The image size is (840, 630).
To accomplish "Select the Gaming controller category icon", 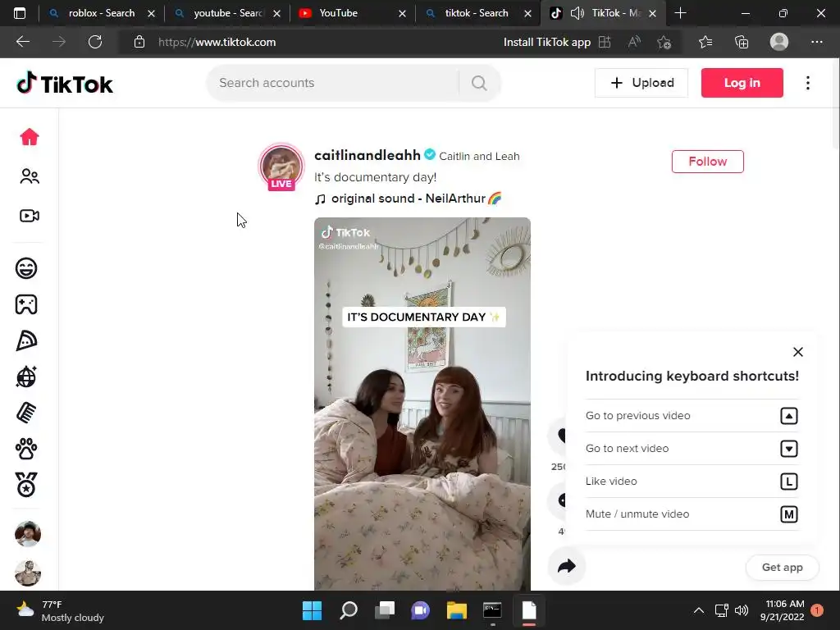I will click(x=26, y=304).
